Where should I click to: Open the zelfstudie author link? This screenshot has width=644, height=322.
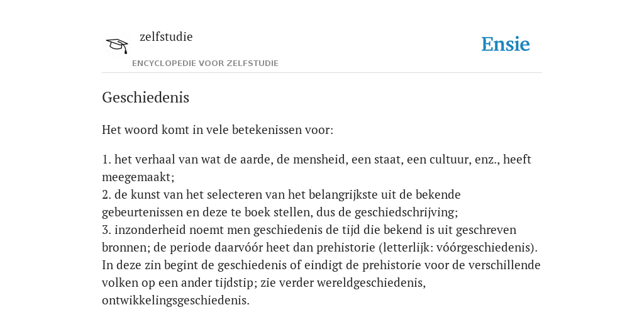[166, 37]
